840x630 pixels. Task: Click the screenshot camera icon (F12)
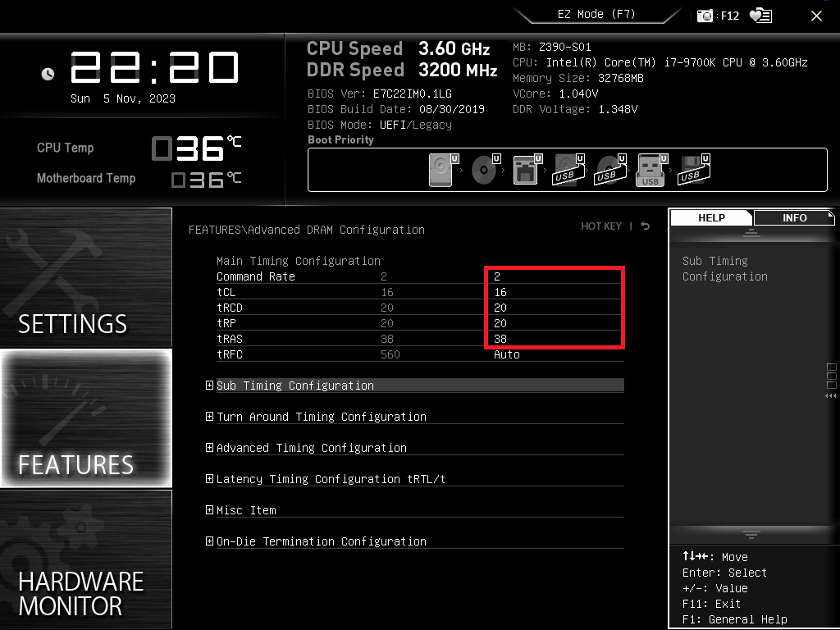coord(705,16)
